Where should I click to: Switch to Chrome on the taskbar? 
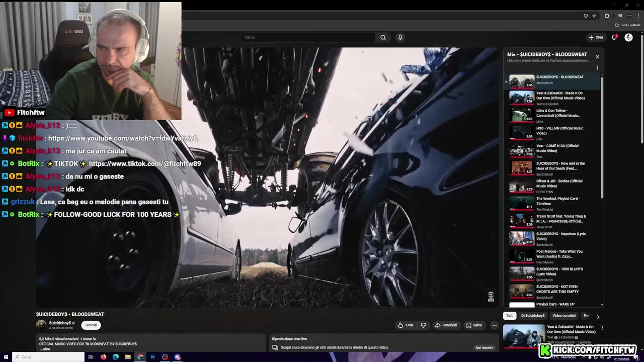[x=140, y=357]
